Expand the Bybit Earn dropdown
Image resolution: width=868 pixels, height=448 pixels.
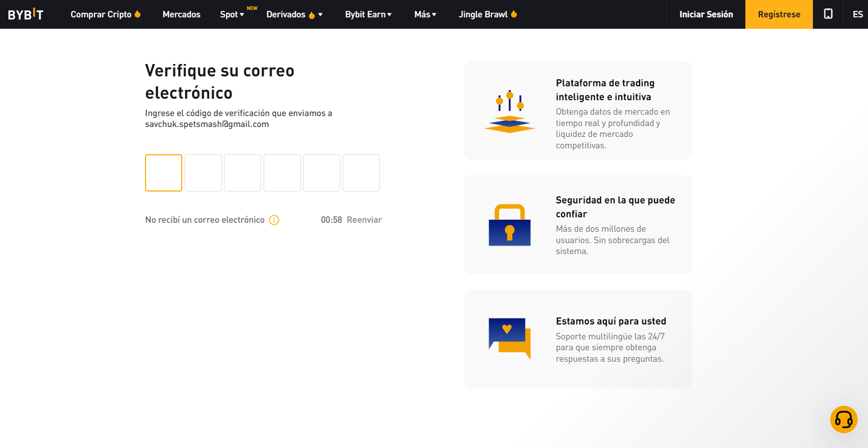368,14
